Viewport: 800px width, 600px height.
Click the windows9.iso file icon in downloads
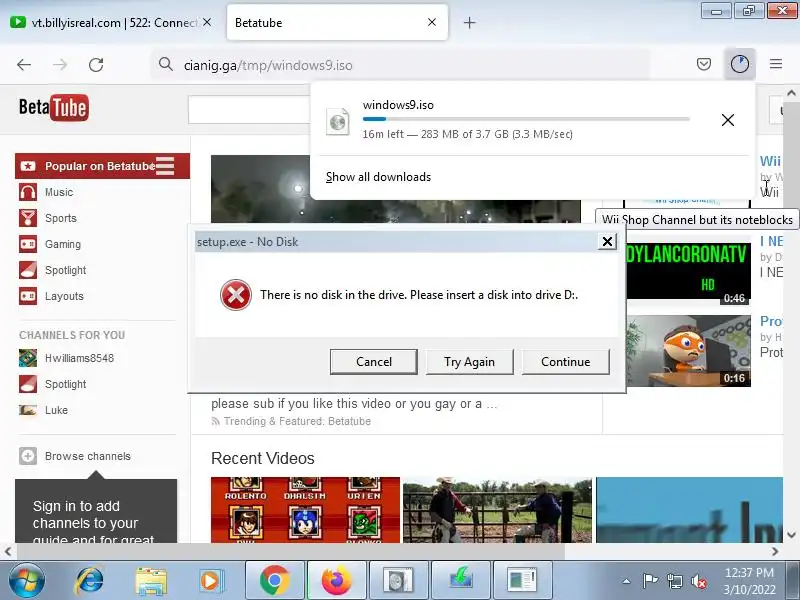tap(338, 121)
